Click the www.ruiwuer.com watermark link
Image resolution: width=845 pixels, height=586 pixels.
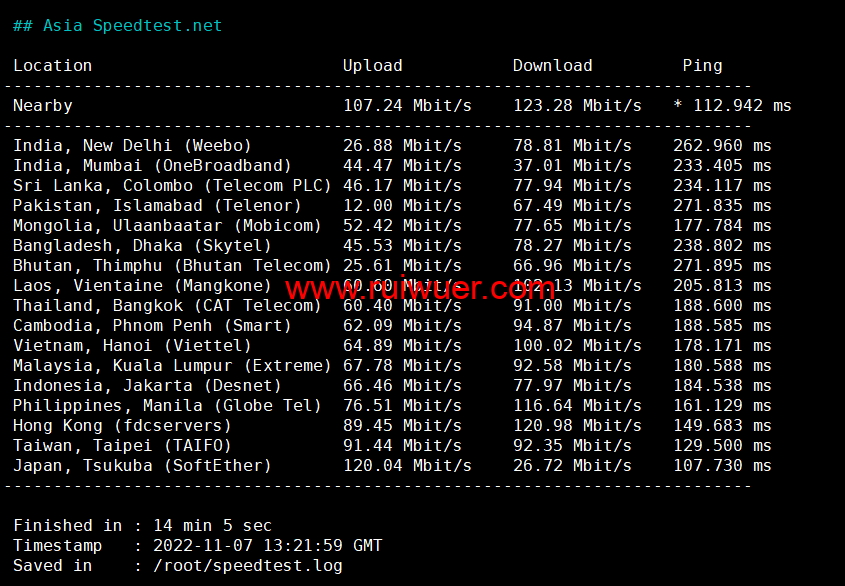tap(419, 289)
